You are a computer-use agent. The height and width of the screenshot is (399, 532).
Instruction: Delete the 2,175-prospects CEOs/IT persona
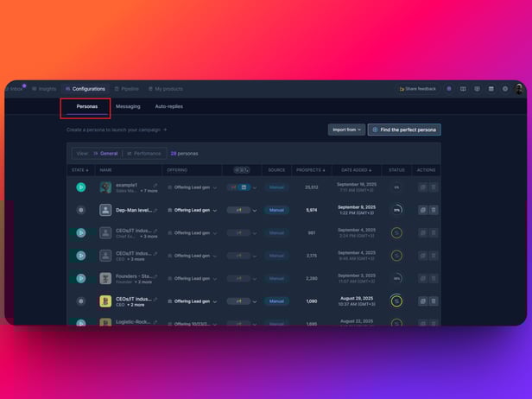[x=434, y=256]
